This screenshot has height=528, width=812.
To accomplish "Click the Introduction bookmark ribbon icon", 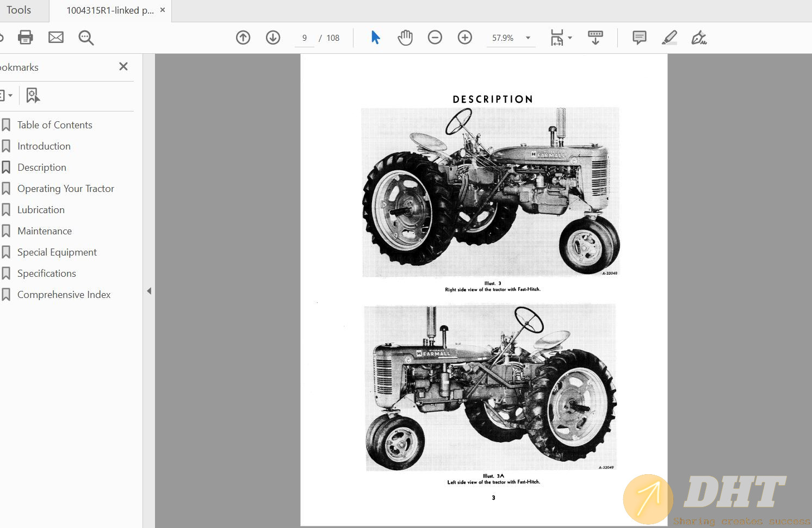I will coord(6,146).
